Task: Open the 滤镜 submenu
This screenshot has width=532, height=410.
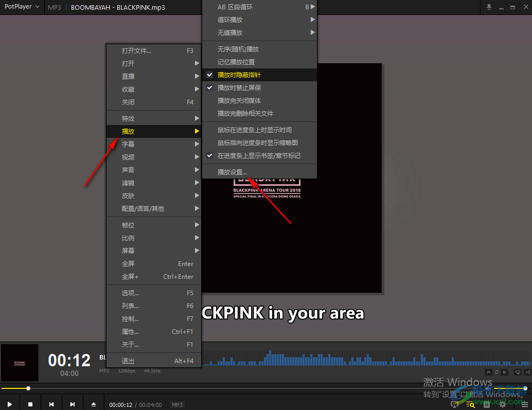Action: (154, 183)
